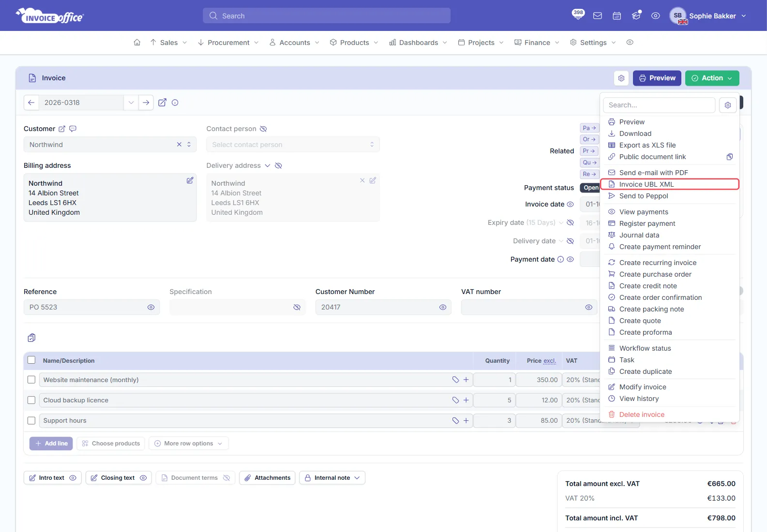Toggle visibility of the Reference field
Viewport: 767px width, 532px height.
pyautogui.click(x=151, y=307)
